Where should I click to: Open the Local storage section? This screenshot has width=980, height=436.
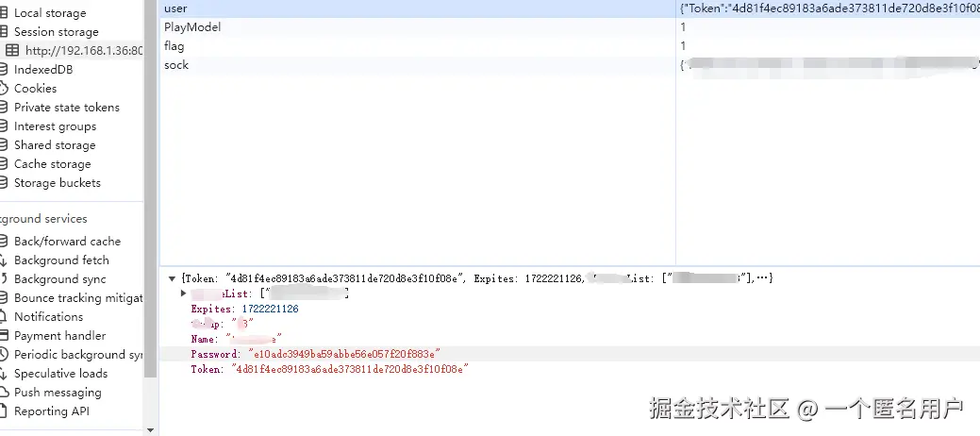point(49,13)
